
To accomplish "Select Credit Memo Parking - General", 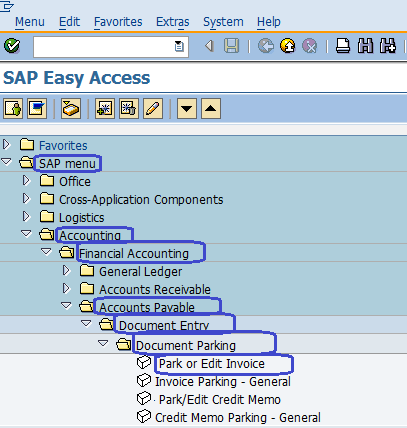I will [x=238, y=418].
